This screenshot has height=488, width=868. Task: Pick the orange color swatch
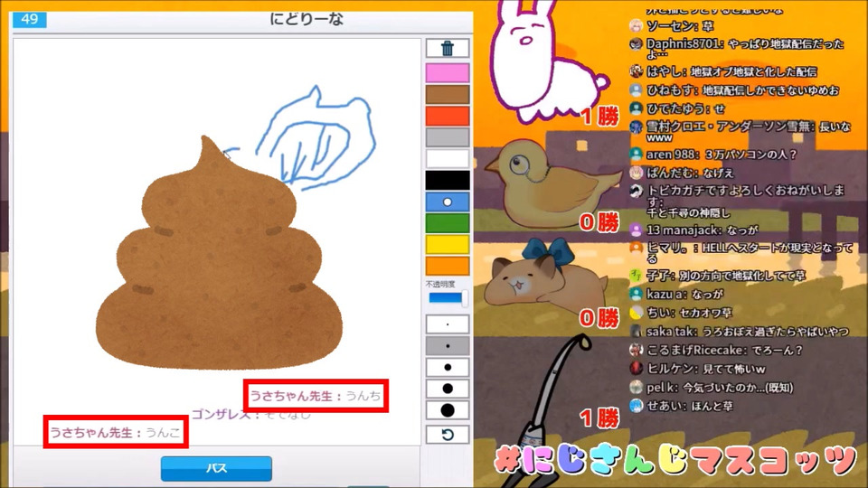[448, 266]
